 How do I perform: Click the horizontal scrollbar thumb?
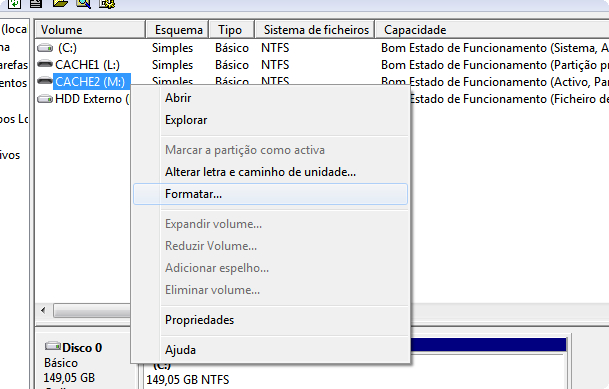(92, 310)
